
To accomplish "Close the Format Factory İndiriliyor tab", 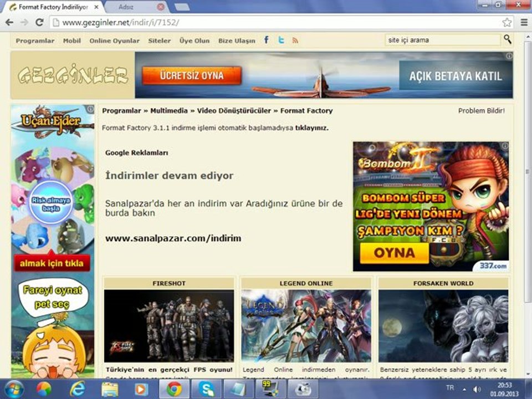I will coord(96,7).
